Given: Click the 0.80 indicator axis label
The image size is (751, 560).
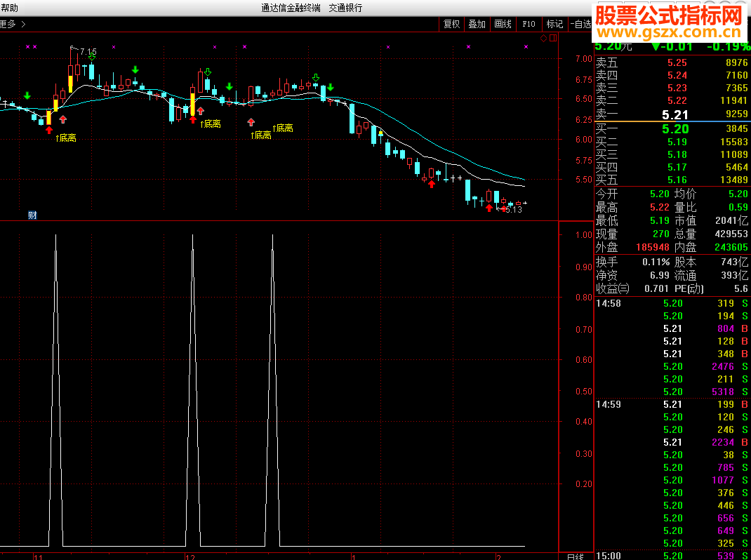Looking at the screenshot, I should [584, 298].
